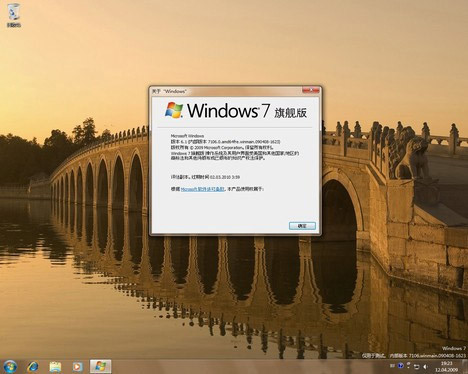468x374 pixels.
Task: Click the Show Desktop strip at taskbar end
Action: (x=465, y=367)
